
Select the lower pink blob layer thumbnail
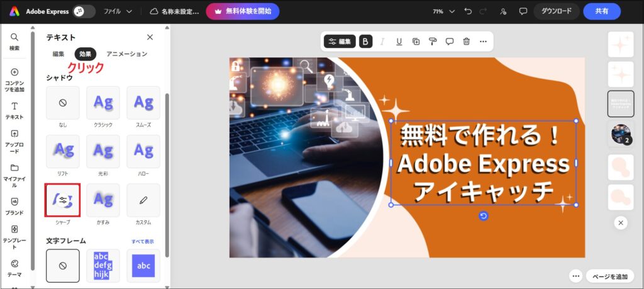[x=621, y=197]
